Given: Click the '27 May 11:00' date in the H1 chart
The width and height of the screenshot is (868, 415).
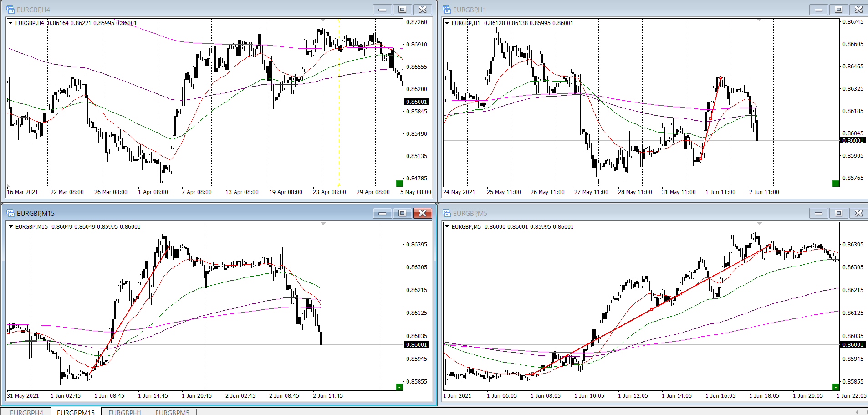Looking at the screenshot, I should tap(591, 192).
